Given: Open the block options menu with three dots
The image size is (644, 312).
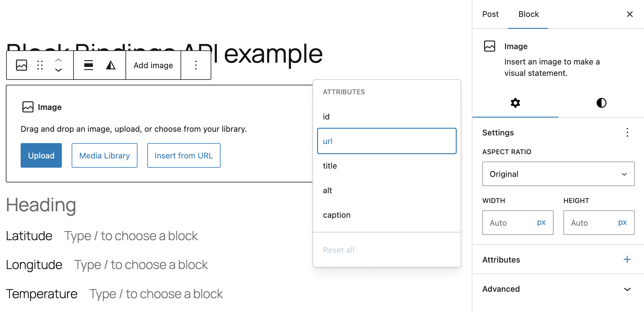Looking at the screenshot, I should click(x=196, y=65).
